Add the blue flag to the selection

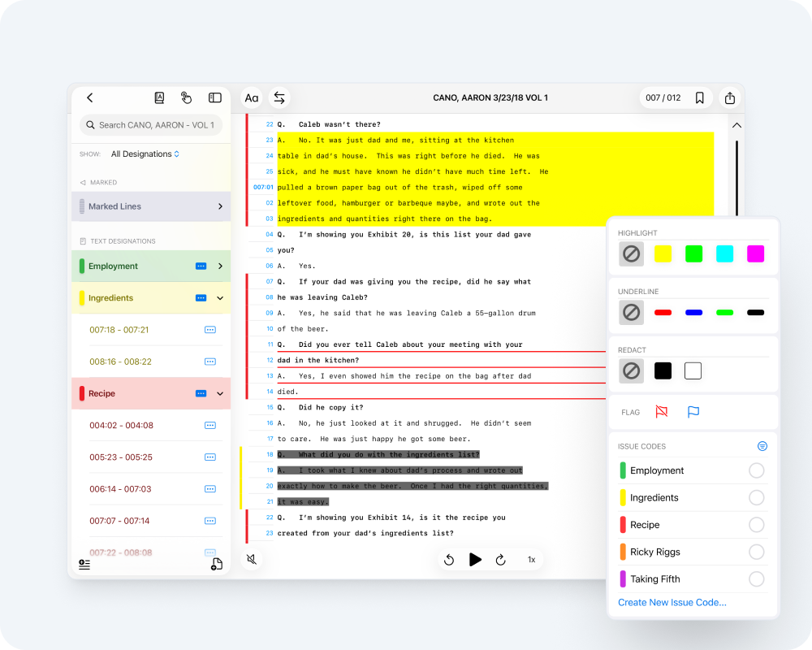point(693,412)
